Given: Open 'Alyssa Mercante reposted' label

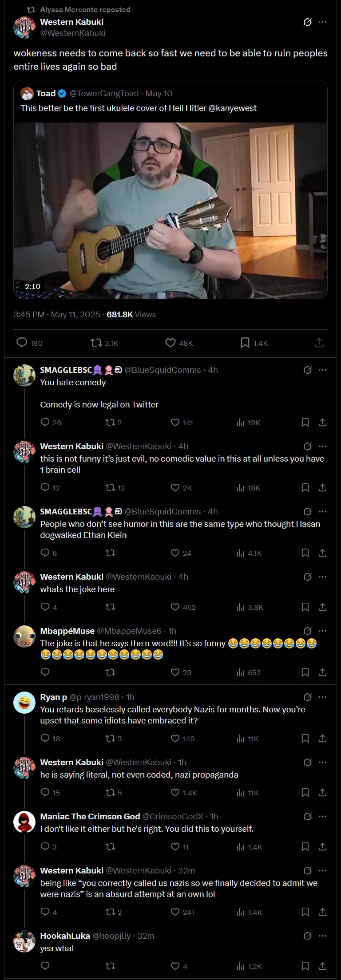Looking at the screenshot, I should [x=85, y=9].
